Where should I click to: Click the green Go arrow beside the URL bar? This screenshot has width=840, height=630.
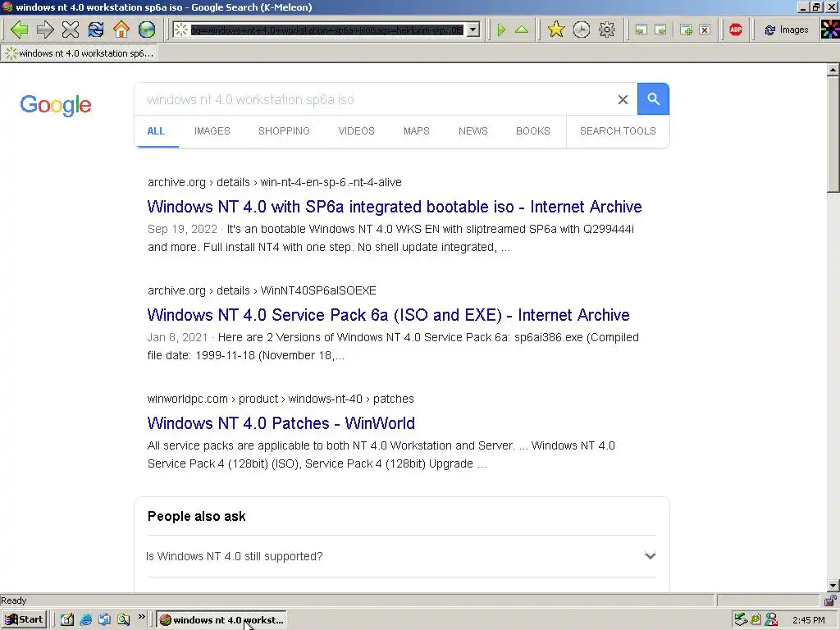[501, 30]
